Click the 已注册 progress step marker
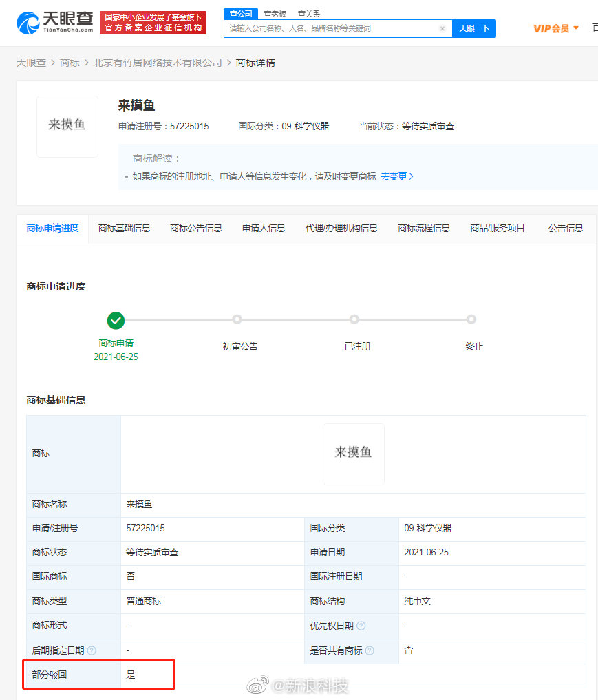This screenshot has height=700, width=598. [354, 319]
